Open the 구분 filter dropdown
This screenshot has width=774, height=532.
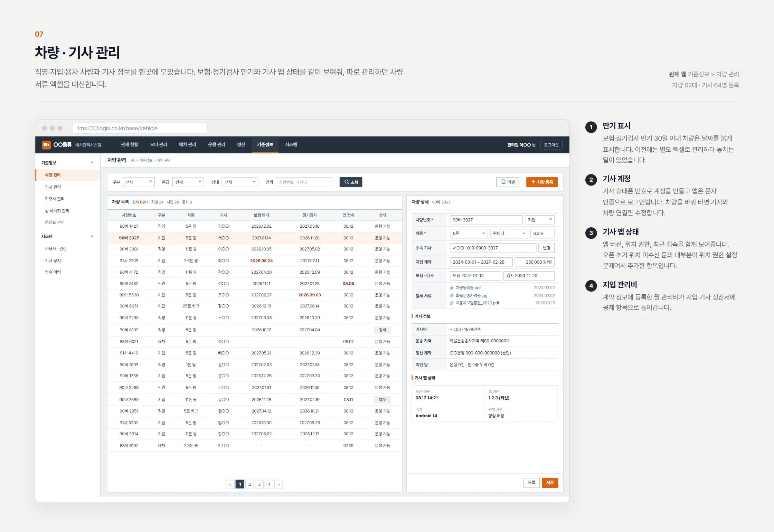(x=139, y=182)
